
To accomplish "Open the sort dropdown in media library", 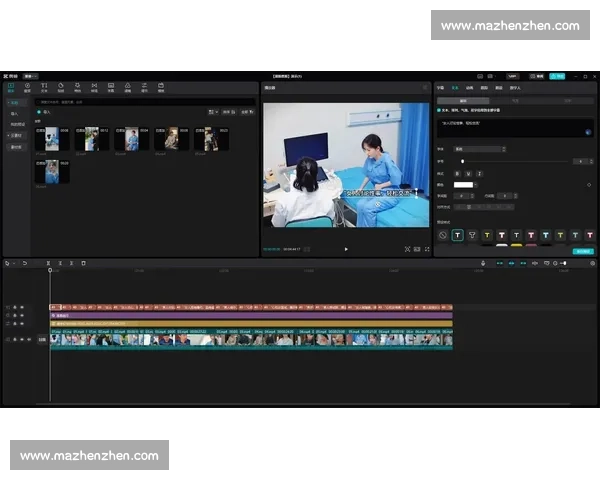I will (x=213, y=112).
